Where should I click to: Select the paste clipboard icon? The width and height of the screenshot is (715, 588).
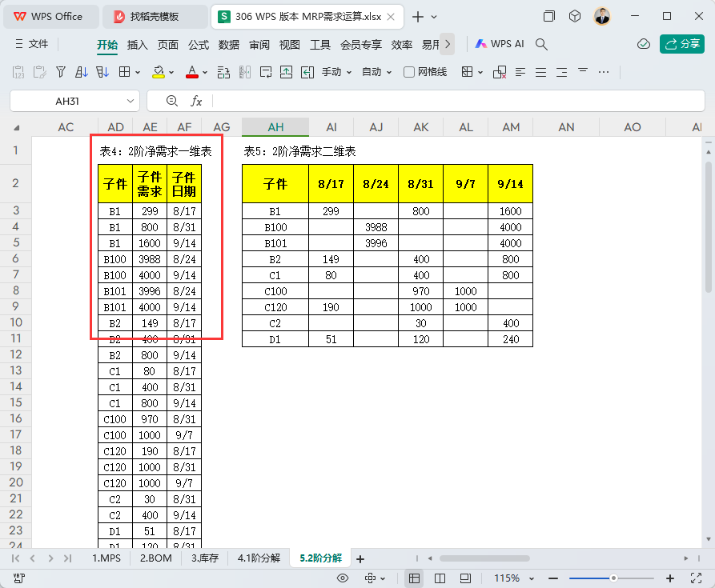[40, 72]
